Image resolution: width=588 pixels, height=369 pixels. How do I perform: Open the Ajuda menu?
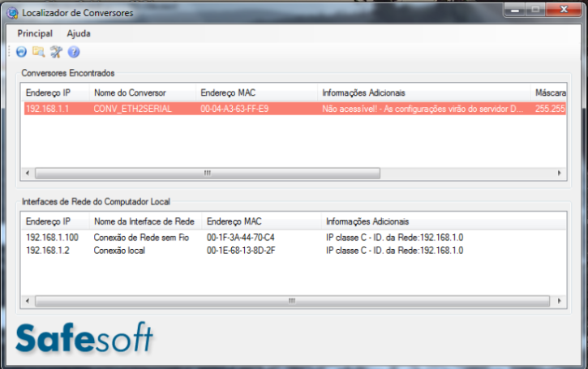pyautogui.click(x=79, y=34)
